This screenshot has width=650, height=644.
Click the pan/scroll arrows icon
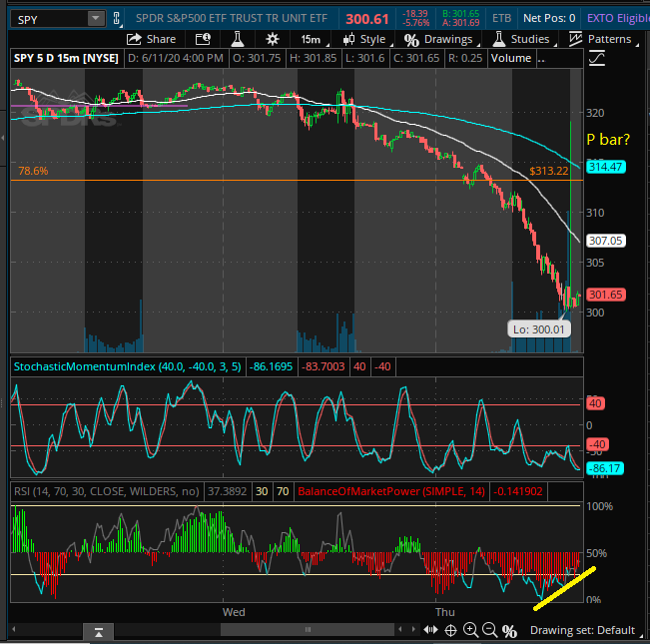click(430, 630)
